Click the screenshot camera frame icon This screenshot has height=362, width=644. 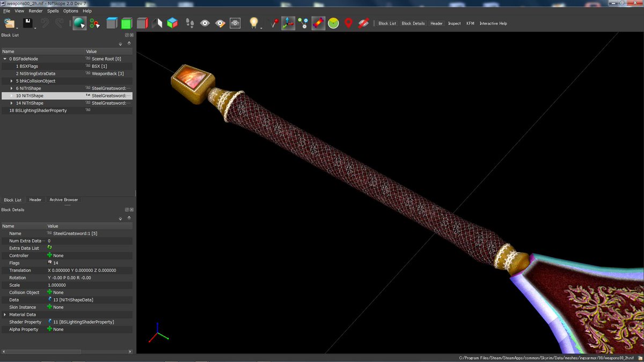(x=235, y=23)
